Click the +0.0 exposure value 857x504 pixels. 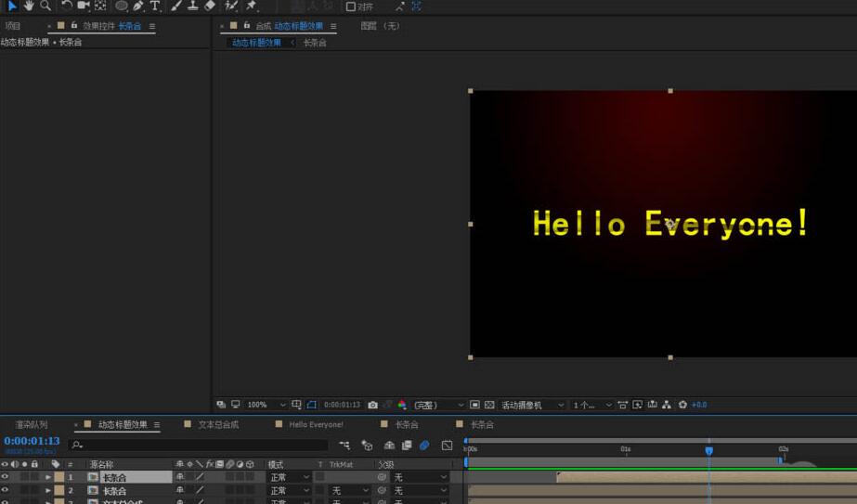(x=699, y=405)
